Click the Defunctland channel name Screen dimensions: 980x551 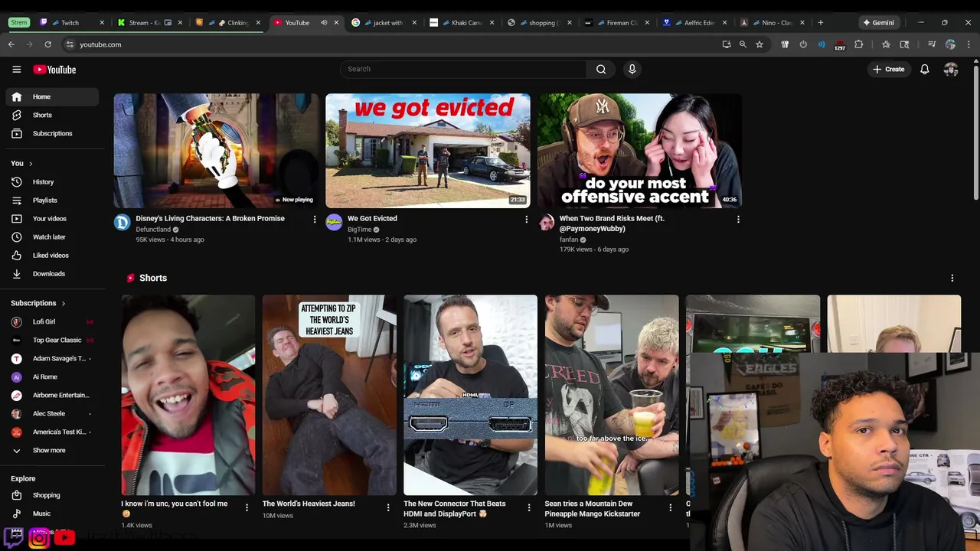click(153, 230)
